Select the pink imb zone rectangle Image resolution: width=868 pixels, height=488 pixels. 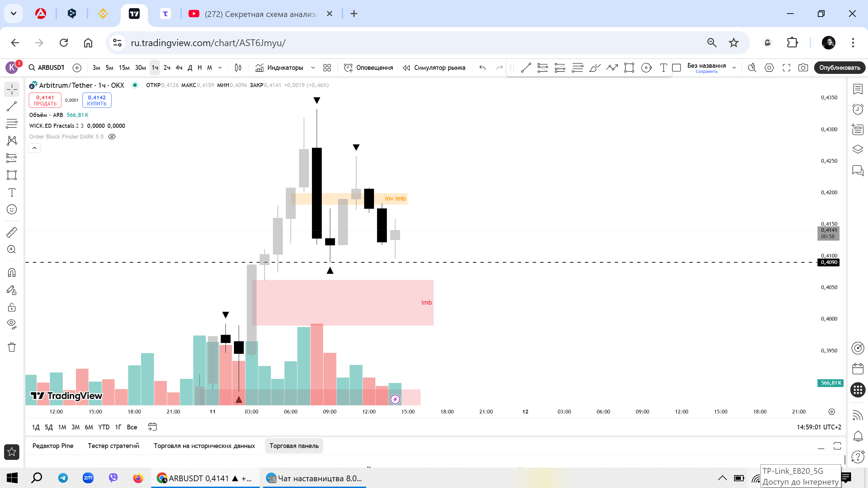click(x=342, y=303)
